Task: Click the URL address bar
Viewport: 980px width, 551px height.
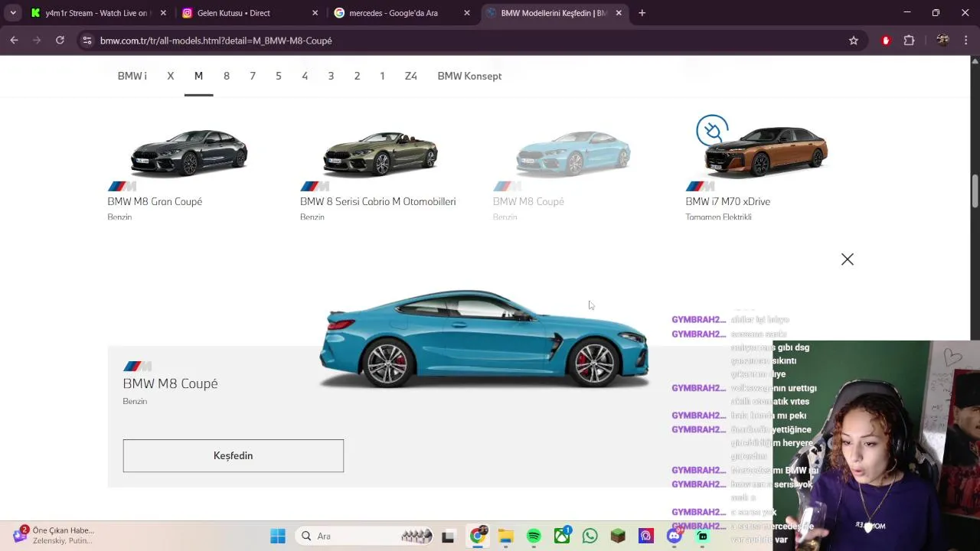Action: [459, 41]
